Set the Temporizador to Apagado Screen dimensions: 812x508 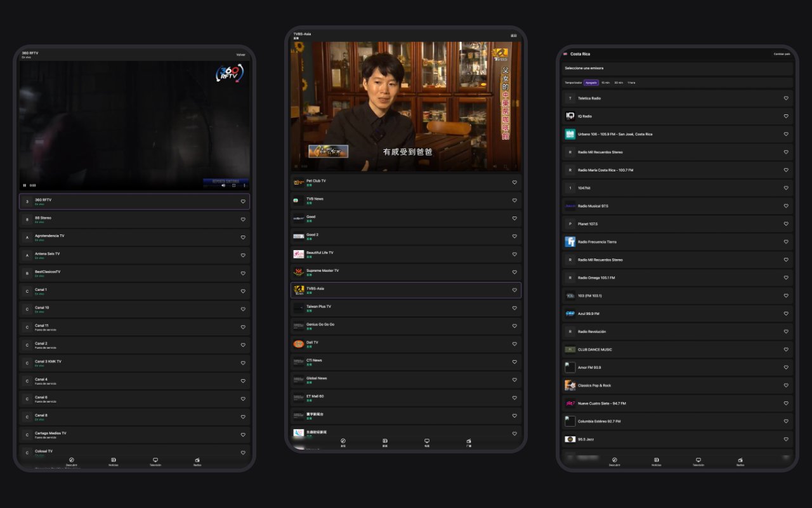pos(591,83)
